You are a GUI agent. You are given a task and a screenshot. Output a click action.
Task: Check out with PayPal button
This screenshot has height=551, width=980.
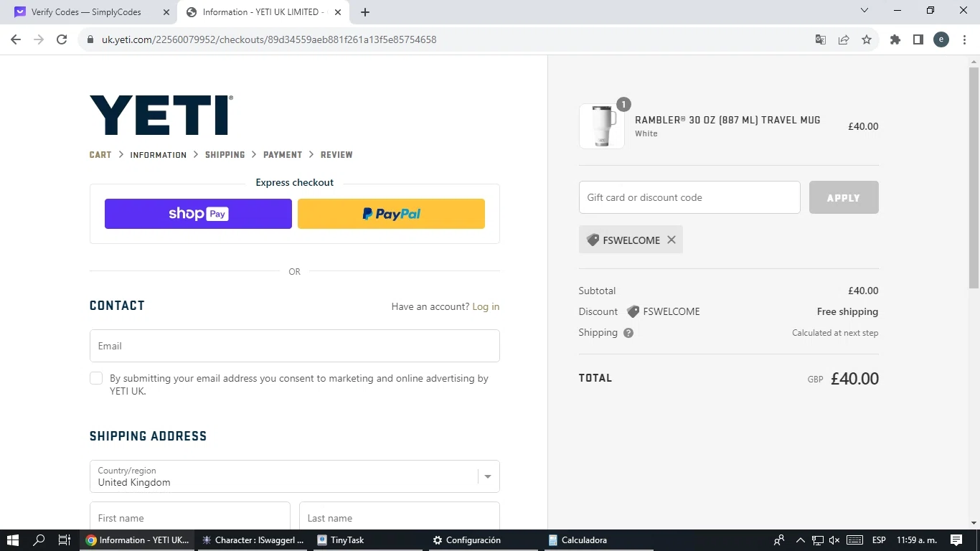point(391,214)
